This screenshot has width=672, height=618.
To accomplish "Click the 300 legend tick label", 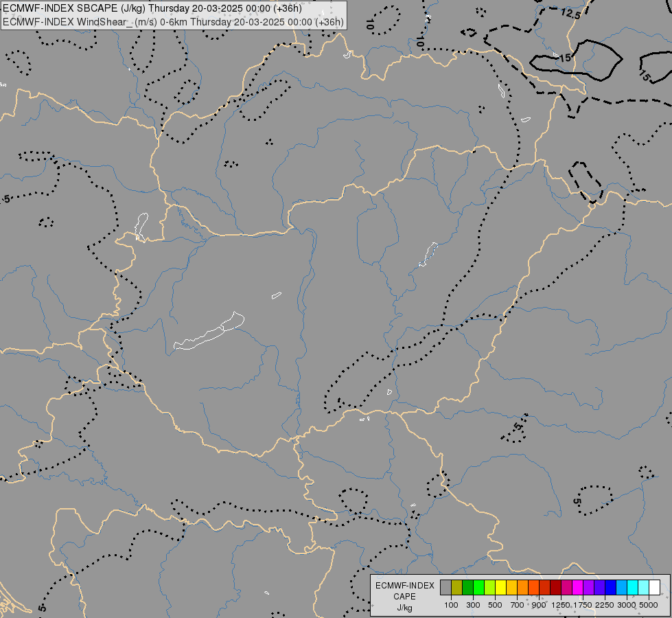I will (x=473, y=605).
